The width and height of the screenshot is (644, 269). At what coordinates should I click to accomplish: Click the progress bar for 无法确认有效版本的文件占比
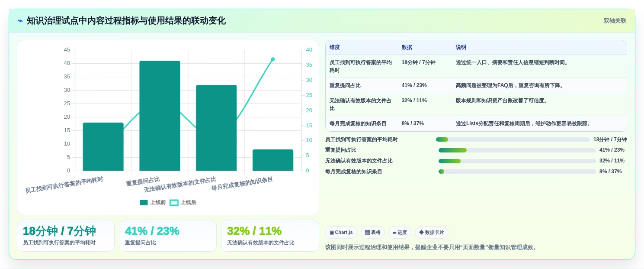[517, 161]
